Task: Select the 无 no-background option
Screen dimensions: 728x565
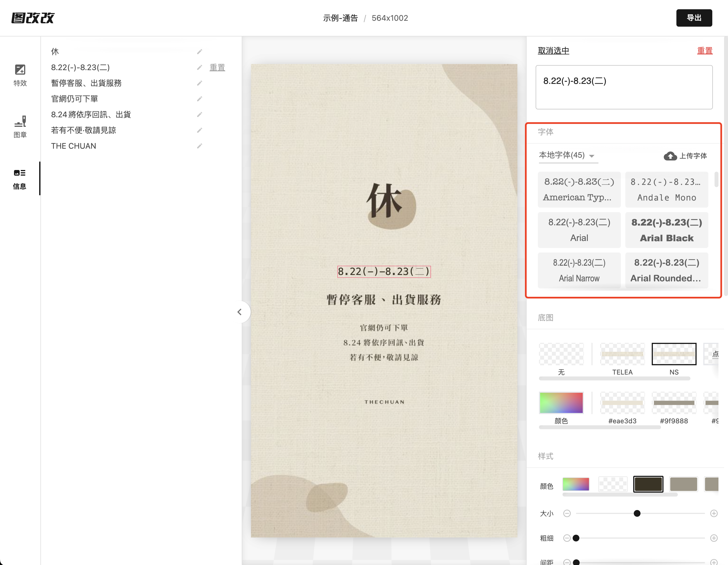Action: point(561,354)
